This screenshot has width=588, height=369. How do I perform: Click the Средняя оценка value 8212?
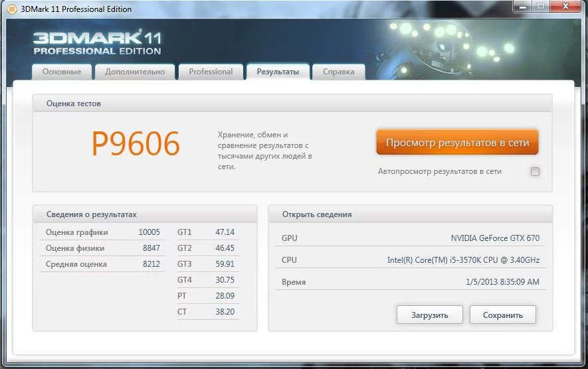[151, 264]
